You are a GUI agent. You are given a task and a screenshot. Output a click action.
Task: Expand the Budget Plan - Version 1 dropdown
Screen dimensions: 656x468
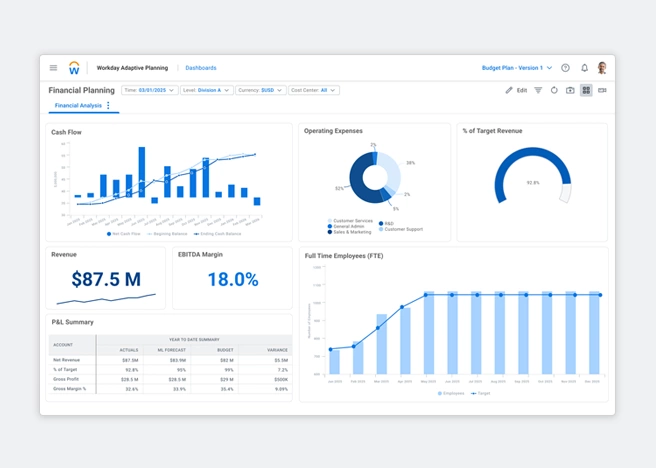(x=516, y=68)
